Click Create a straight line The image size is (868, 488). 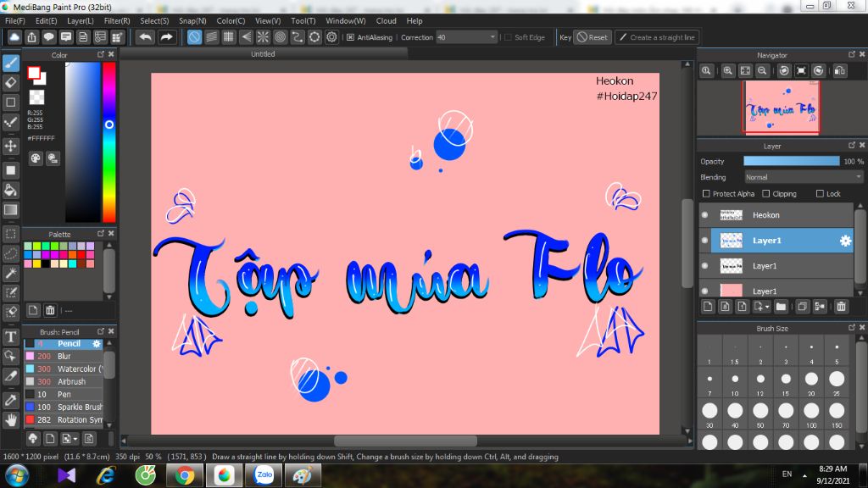click(x=657, y=37)
